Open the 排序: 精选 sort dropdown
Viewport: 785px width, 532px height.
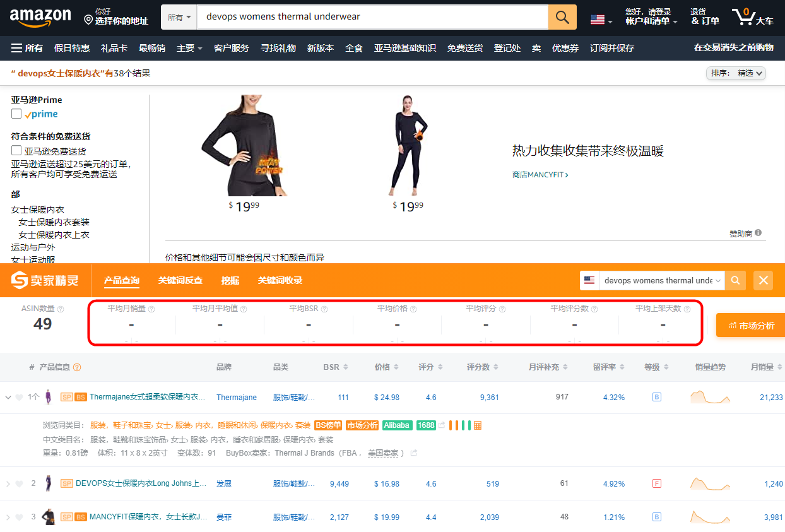(736, 73)
